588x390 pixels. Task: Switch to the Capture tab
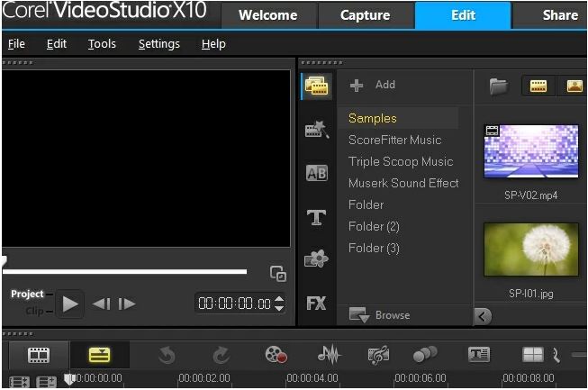tap(366, 15)
